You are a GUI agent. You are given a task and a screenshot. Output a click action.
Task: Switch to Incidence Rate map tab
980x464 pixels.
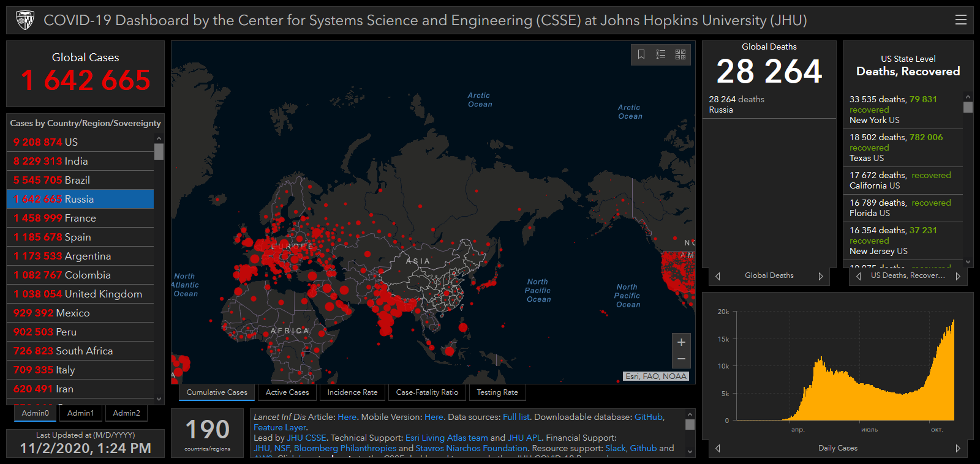pyautogui.click(x=352, y=392)
